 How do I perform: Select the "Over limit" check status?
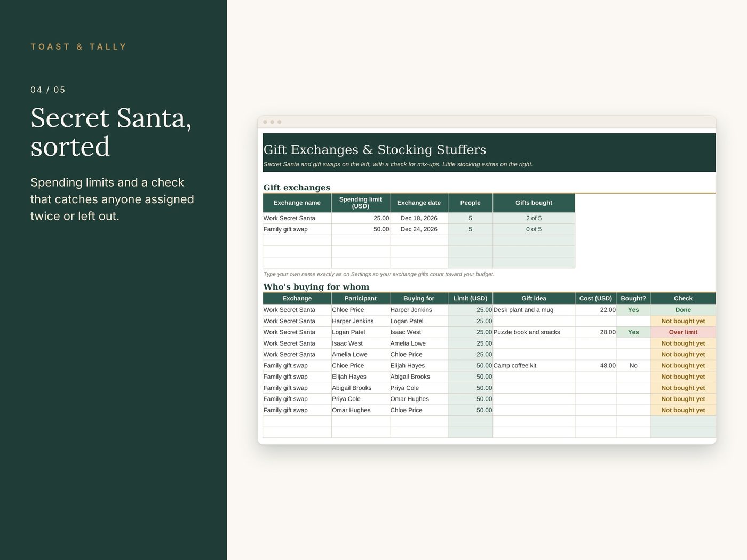(x=683, y=332)
